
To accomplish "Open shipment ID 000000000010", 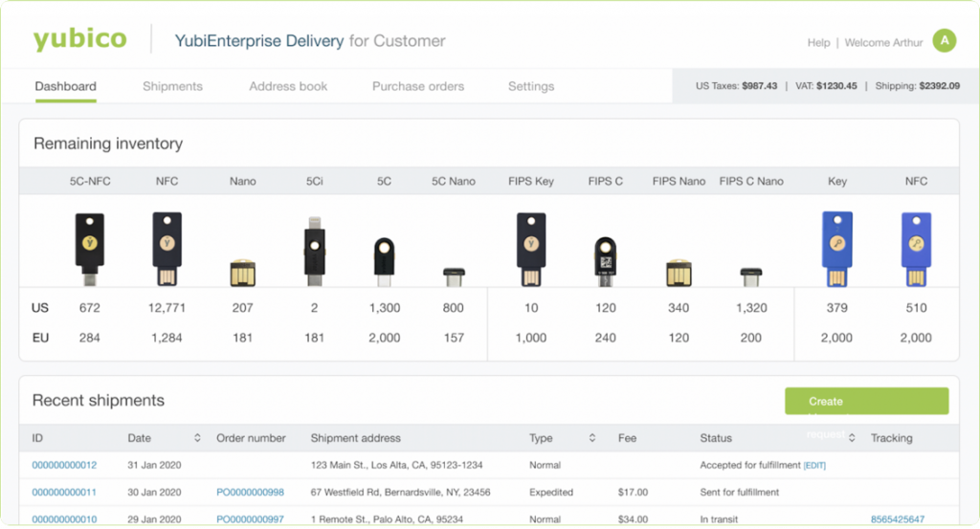I will click(64, 519).
